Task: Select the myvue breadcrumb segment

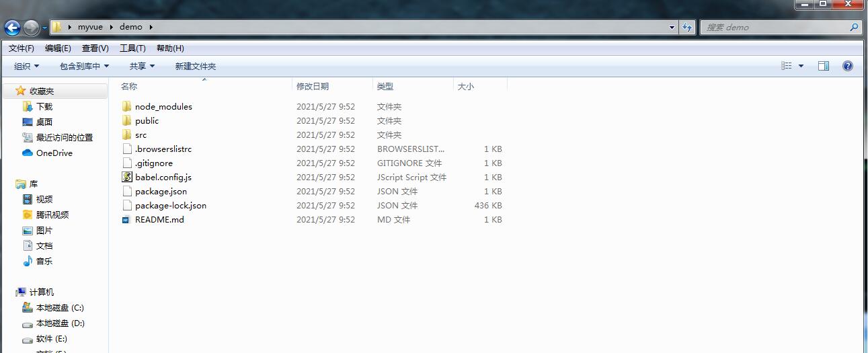Action: 90,27
